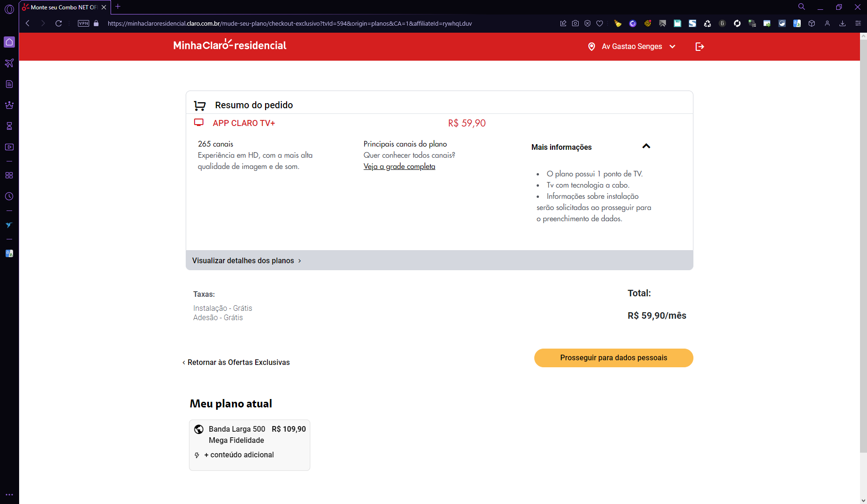Image resolution: width=867 pixels, height=504 pixels.
Task: Open the ad blocker shield icon
Action: [x=587, y=23]
